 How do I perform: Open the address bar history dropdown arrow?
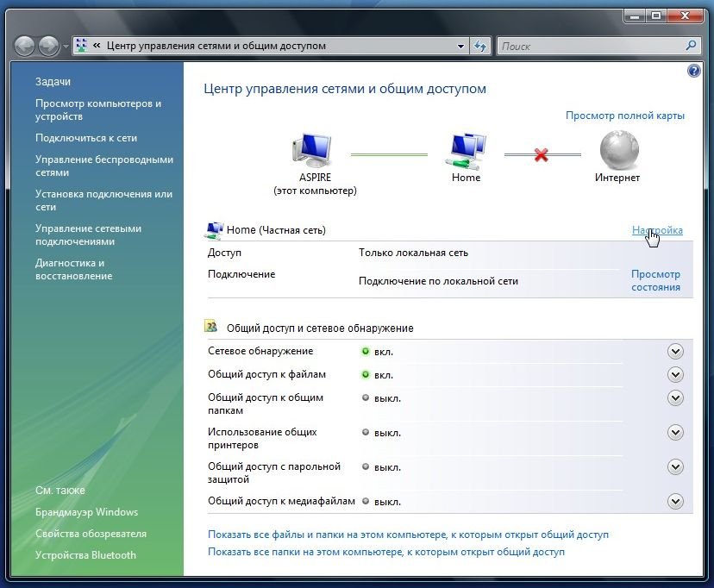tap(460, 46)
